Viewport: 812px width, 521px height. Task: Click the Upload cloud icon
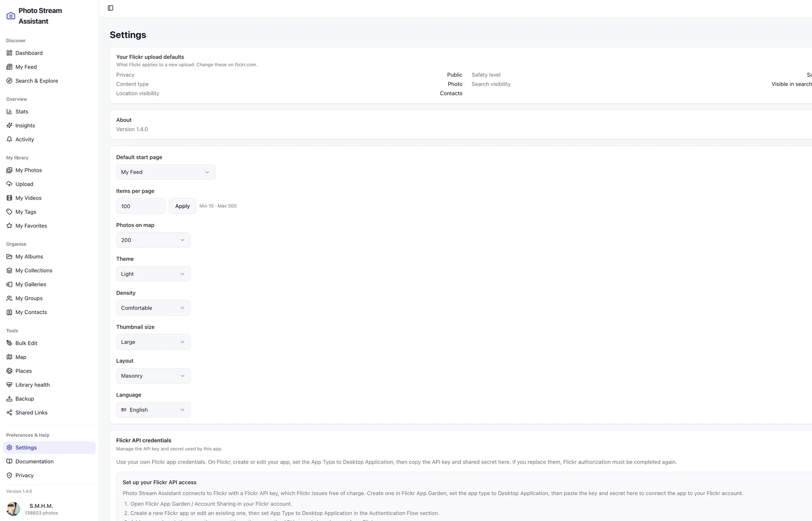9,184
